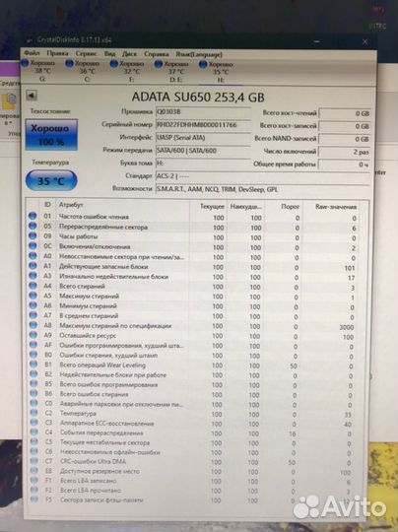Click status icon of attribute A9
This screenshot has width=398, height=532.
[x=33, y=335]
